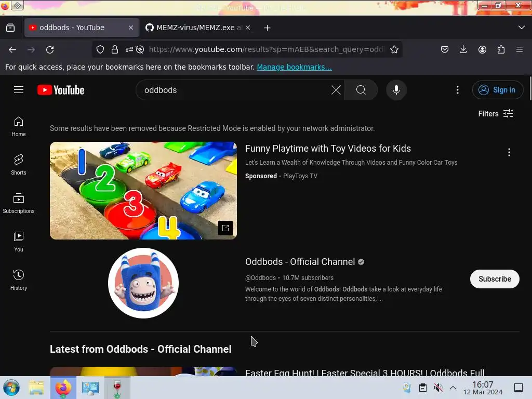This screenshot has height=399, width=532.
Task: Click the external link icon on ad thumbnail
Action: 225,228
